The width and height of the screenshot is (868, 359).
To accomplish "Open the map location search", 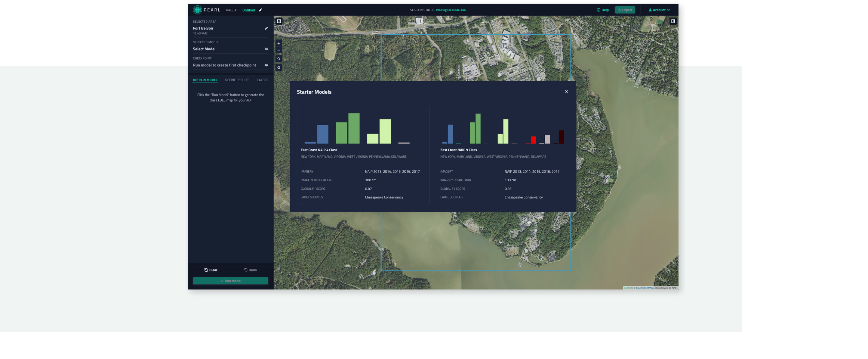I will (279, 59).
